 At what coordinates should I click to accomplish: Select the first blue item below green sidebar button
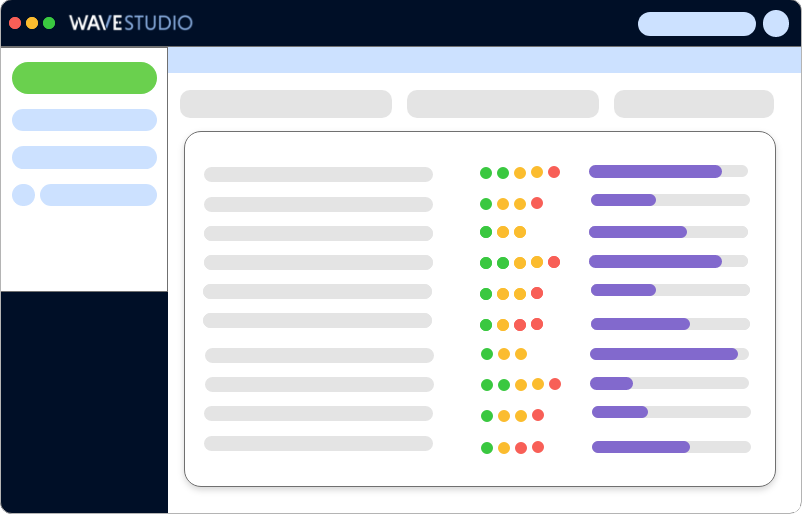tap(84, 120)
